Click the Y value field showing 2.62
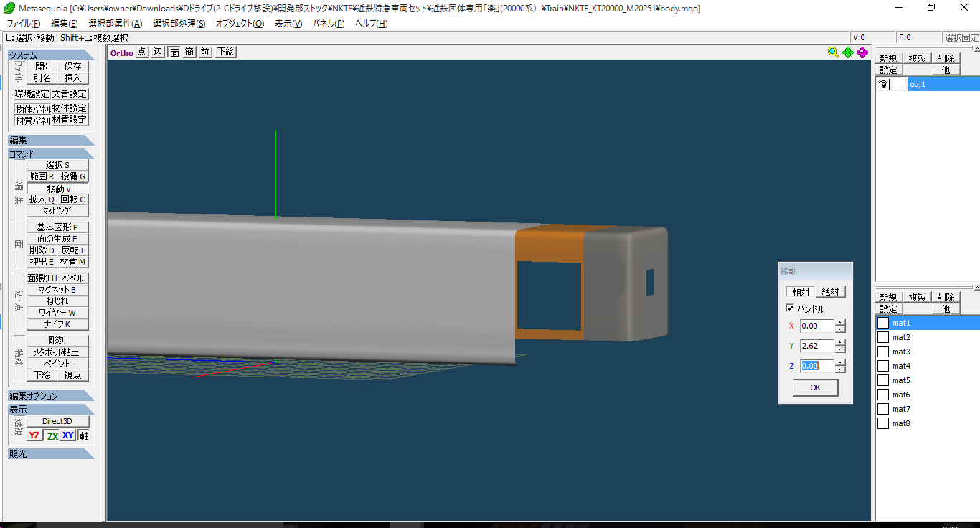Image resolution: width=980 pixels, height=528 pixels. tap(817, 346)
